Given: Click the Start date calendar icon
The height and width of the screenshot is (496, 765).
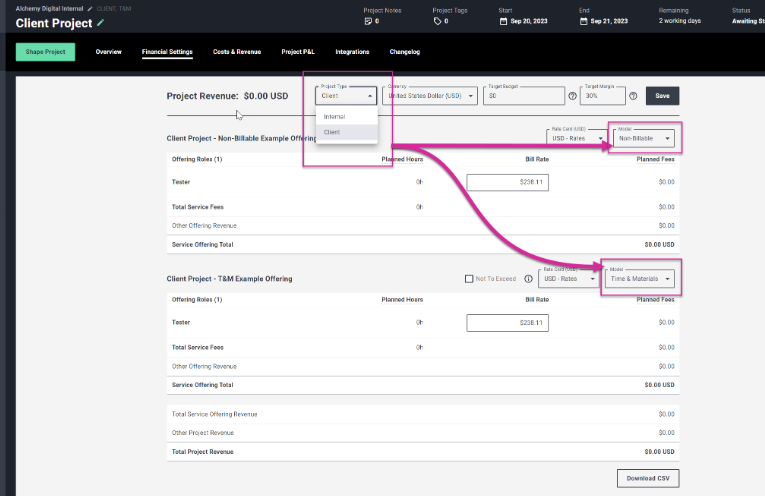Looking at the screenshot, I should 503,21.
